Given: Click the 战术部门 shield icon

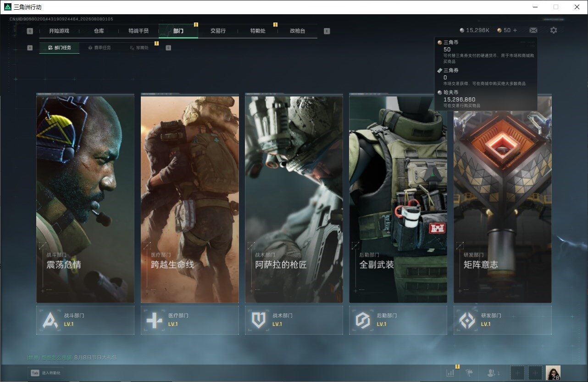Looking at the screenshot, I should [x=259, y=320].
